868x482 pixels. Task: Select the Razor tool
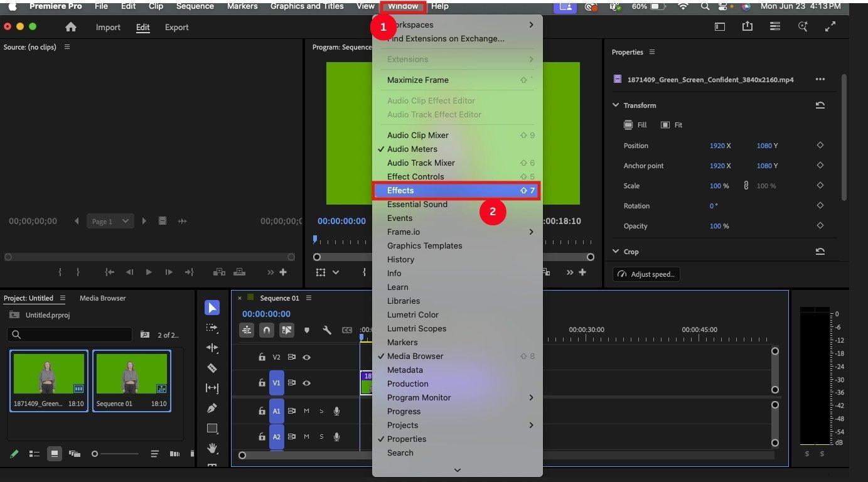click(x=212, y=368)
